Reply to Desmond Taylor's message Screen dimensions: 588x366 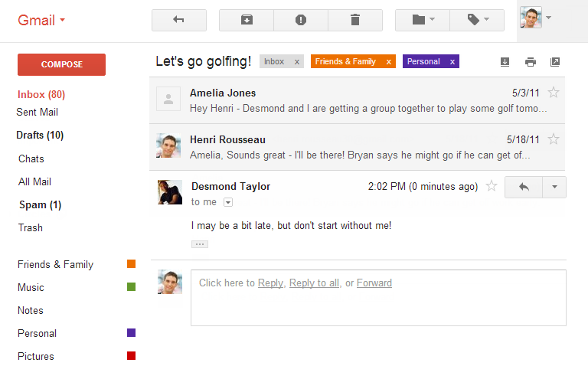click(x=524, y=187)
